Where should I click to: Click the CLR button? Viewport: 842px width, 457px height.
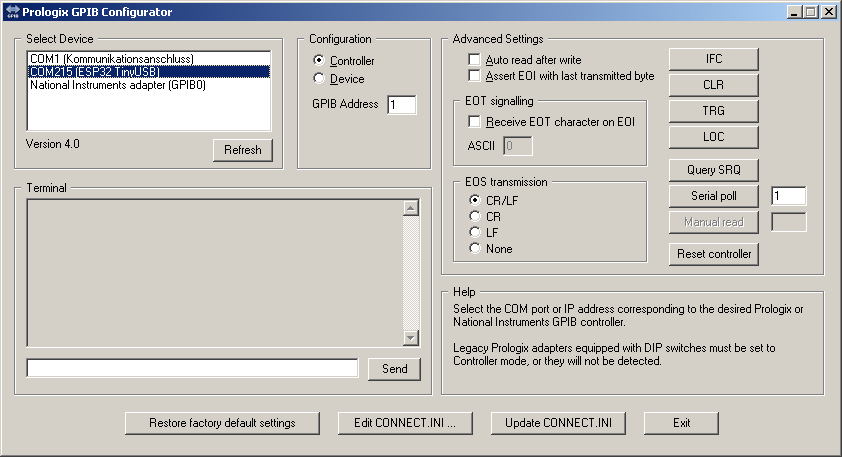point(714,85)
